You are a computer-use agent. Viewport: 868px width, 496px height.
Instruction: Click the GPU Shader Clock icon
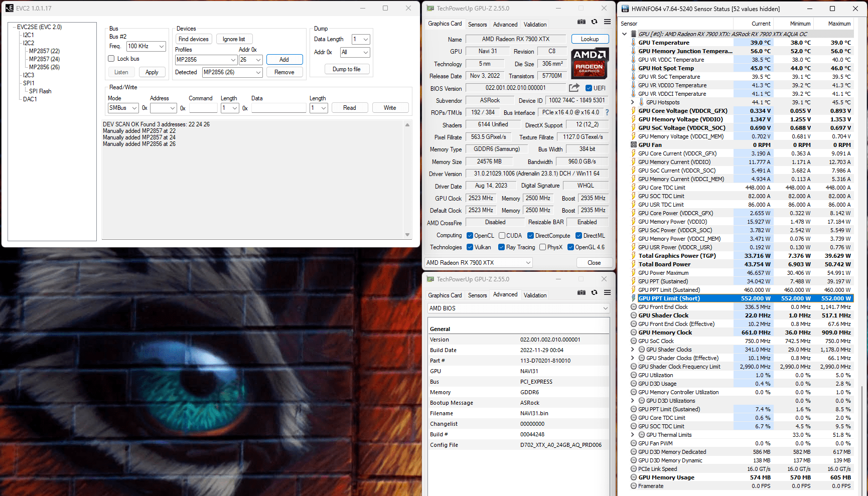(634, 315)
